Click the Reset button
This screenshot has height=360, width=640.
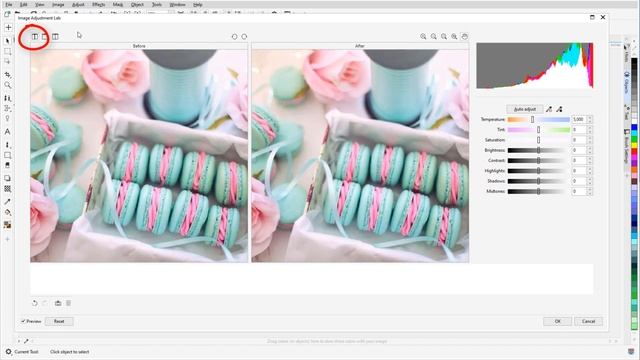tap(59, 321)
